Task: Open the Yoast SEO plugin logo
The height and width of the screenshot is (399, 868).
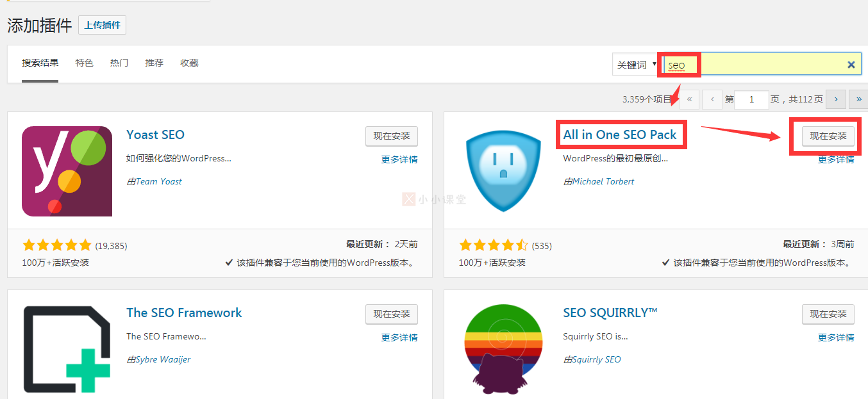Action: 67,171
